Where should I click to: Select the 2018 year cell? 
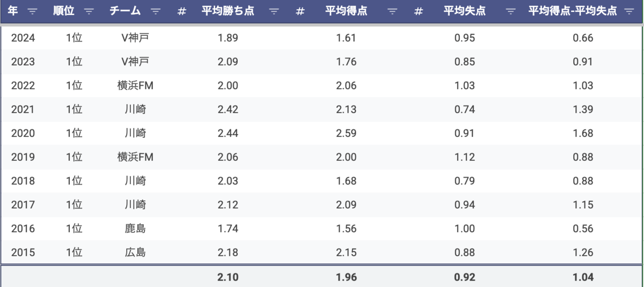click(23, 181)
